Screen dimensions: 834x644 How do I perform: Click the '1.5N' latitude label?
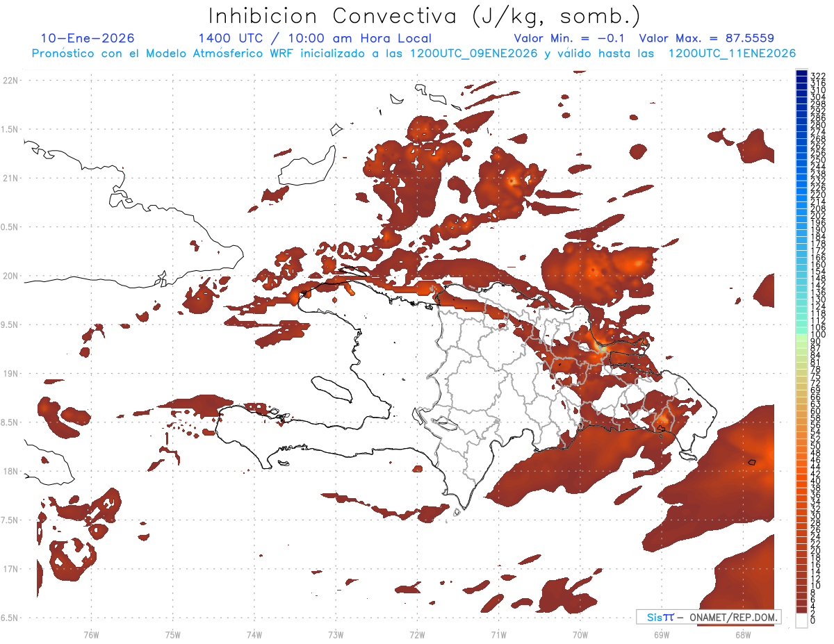[10, 129]
